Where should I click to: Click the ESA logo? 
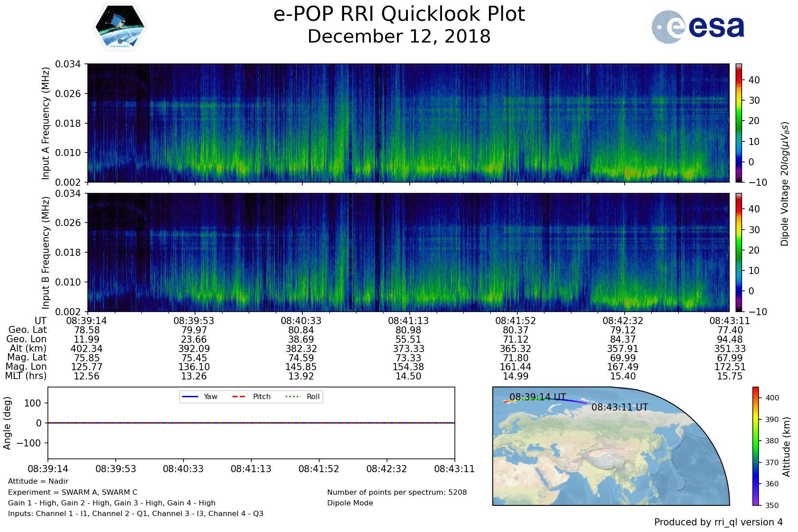click(x=698, y=27)
